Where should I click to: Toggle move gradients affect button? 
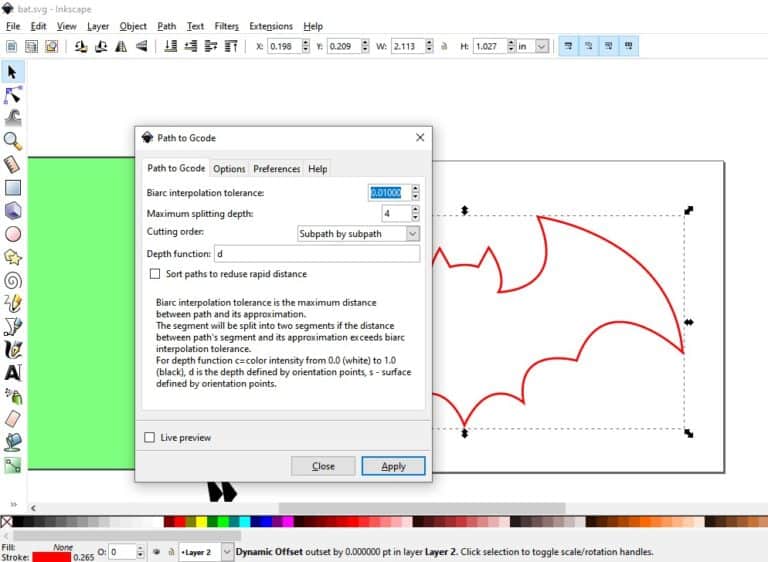609,46
